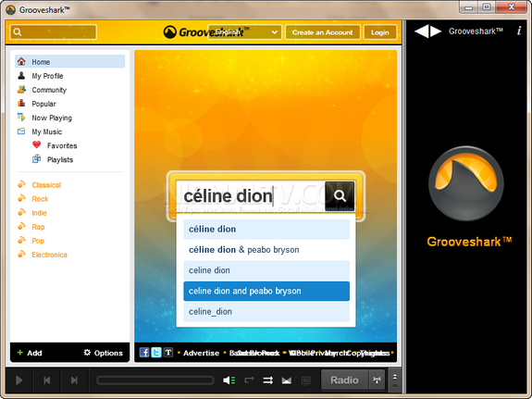This screenshot has width=532, height=399.
Task: Click the Grooveshark title in black panel header
Action: point(476,31)
